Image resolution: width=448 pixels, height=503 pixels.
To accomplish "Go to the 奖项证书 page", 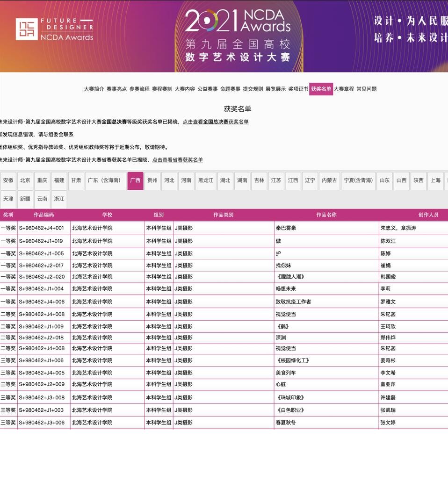I will point(298,89).
